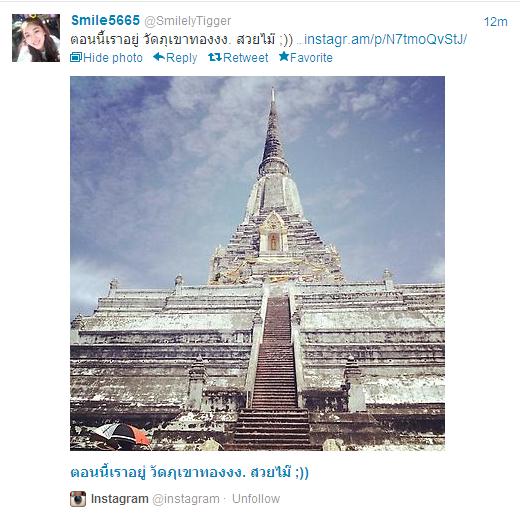Viewport: 526px width, 526px height.
Task: Open the Smile5665 display name
Action: [105, 20]
